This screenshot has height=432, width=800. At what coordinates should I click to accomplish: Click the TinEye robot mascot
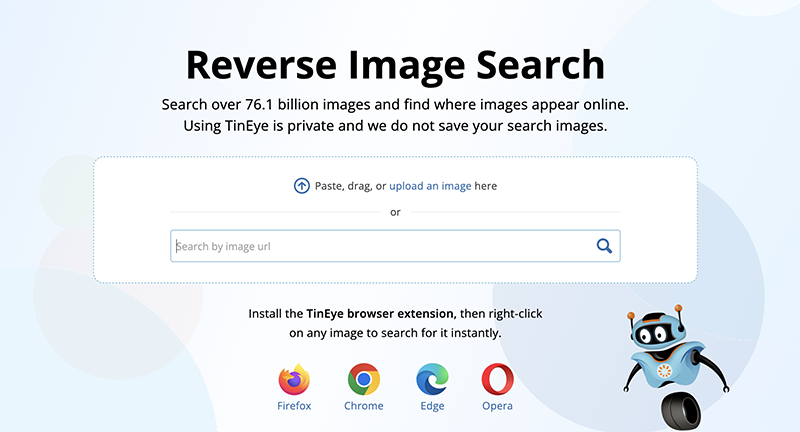[x=676, y=367]
